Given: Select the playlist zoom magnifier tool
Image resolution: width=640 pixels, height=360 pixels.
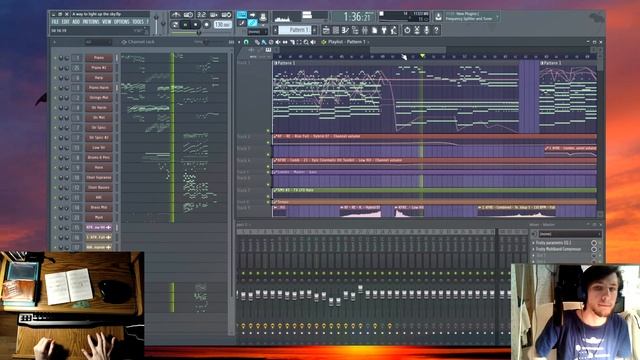Looking at the screenshot, I should 306,42.
